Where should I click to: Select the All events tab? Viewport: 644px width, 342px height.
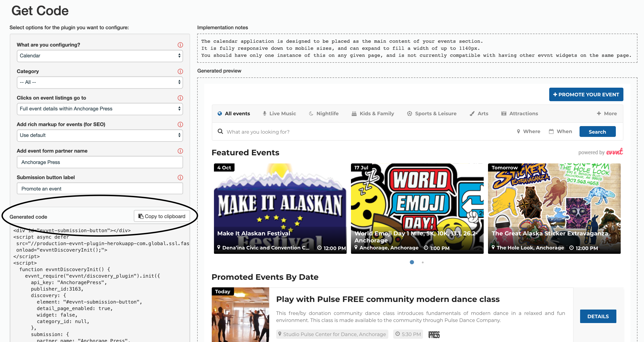point(234,114)
